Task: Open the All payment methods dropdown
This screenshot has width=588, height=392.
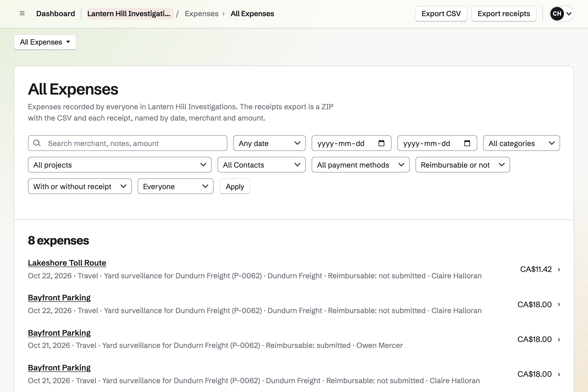Action: click(x=360, y=165)
